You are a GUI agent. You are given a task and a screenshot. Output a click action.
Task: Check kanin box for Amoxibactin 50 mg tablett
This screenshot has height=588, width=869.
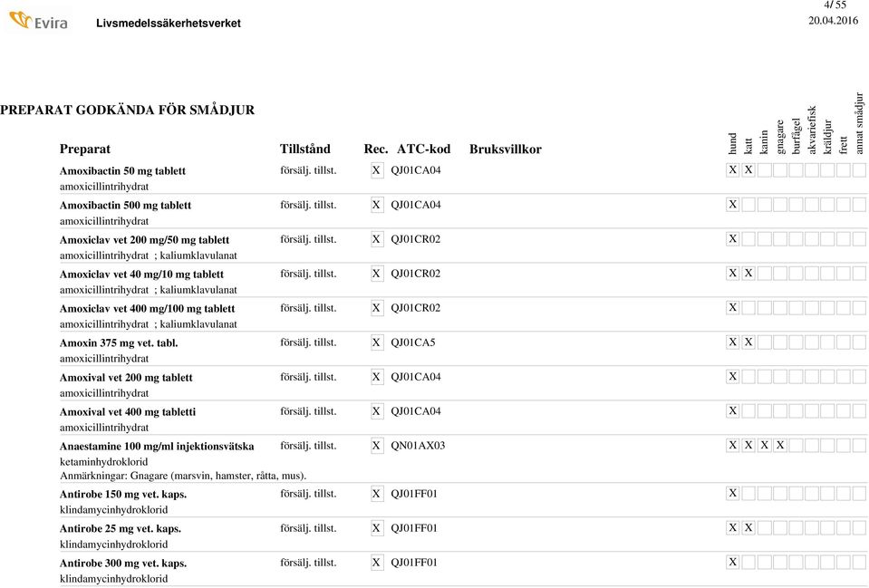click(764, 169)
